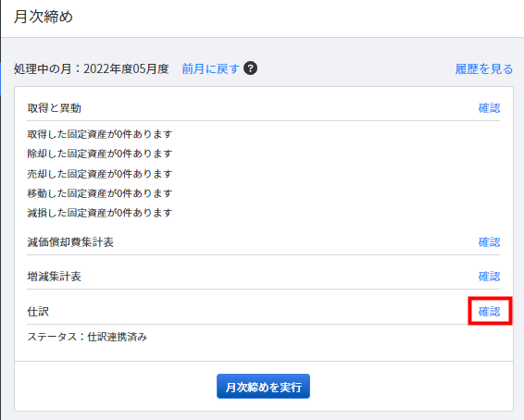
Task: Click the red-highlighted 確認 for 仕訳
Action: click(489, 312)
